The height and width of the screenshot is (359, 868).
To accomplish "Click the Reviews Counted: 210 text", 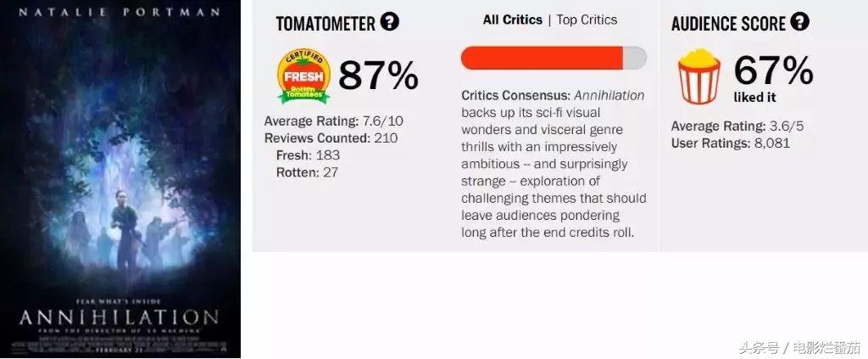I will (331, 137).
